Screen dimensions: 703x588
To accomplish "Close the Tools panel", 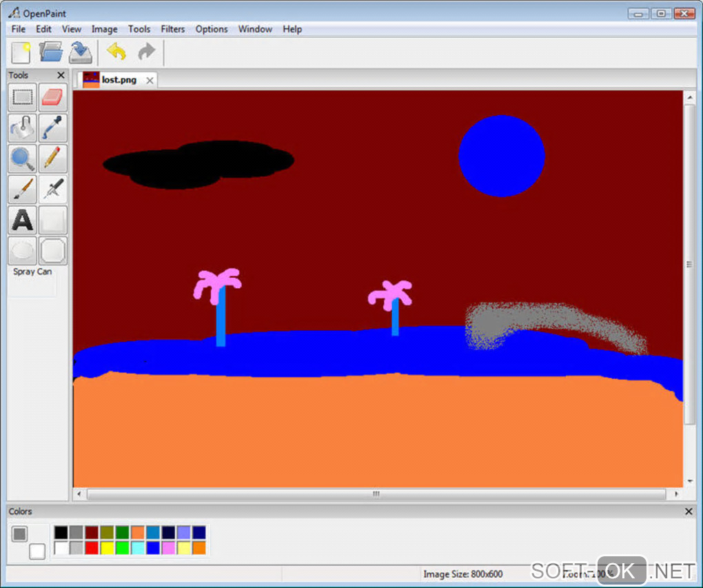I will 61,75.
